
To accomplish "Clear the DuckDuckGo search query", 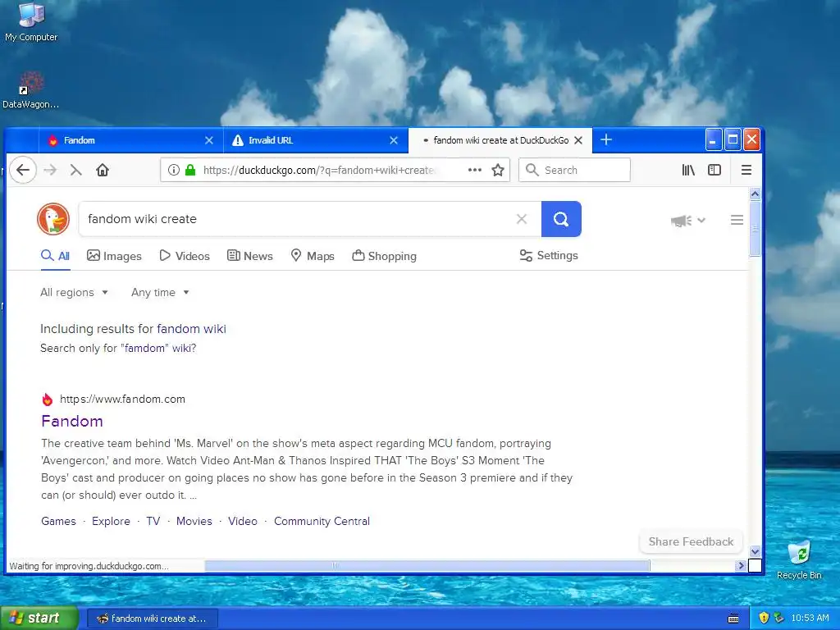I will [521, 218].
